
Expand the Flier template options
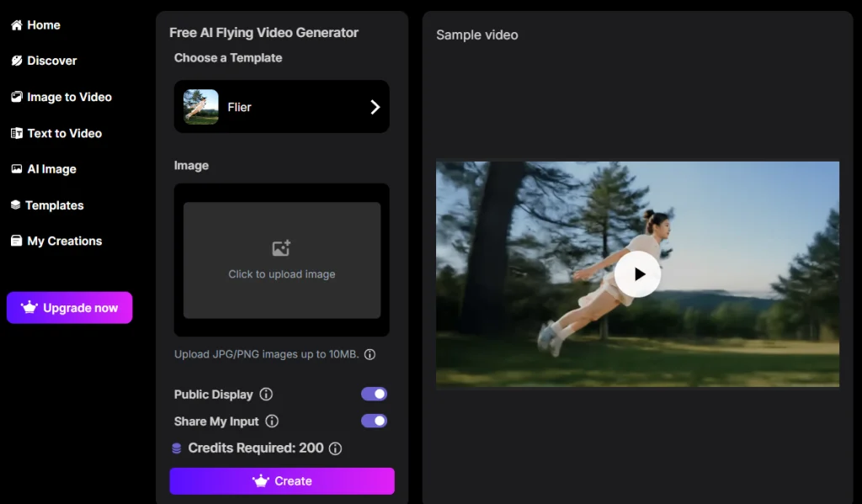coord(375,107)
